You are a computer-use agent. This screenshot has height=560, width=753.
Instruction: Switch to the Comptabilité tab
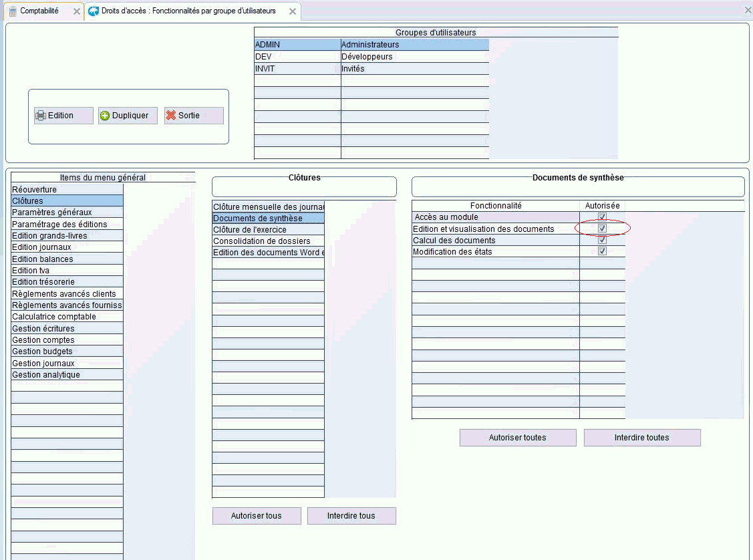[39, 11]
